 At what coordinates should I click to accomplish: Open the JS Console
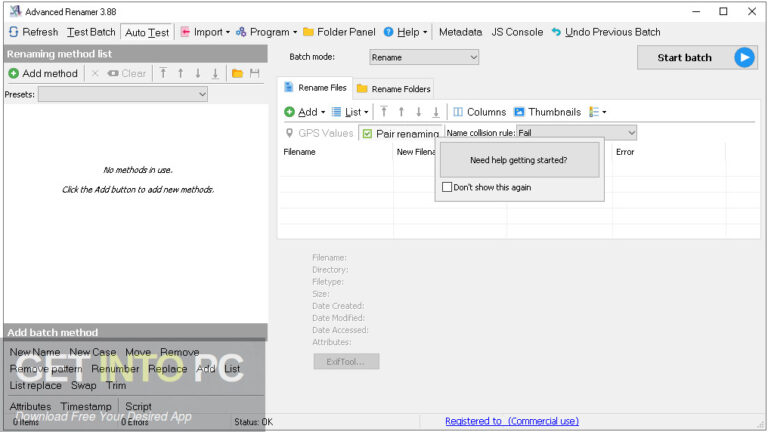[517, 32]
